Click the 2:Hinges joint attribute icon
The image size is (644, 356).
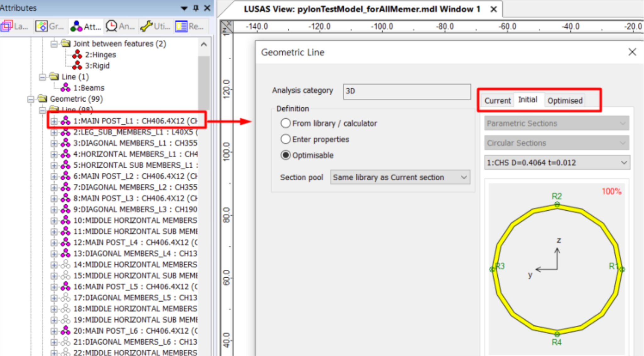pyautogui.click(x=77, y=55)
